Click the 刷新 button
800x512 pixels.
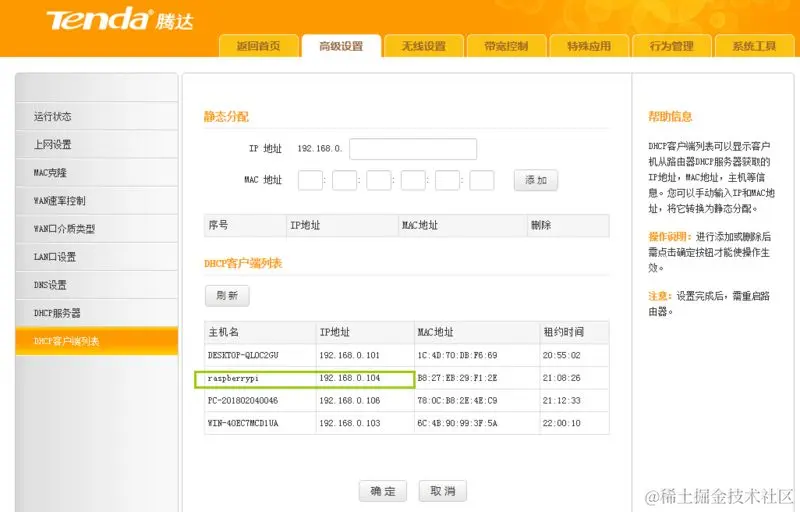[227, 296]
